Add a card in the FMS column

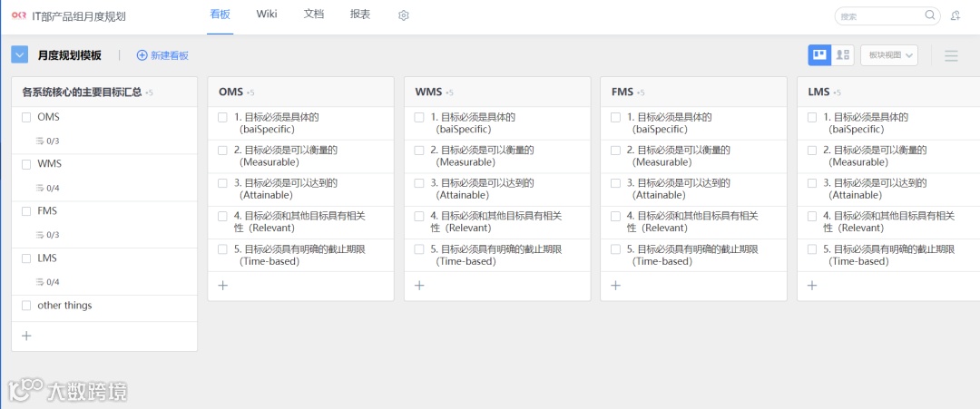615,286
